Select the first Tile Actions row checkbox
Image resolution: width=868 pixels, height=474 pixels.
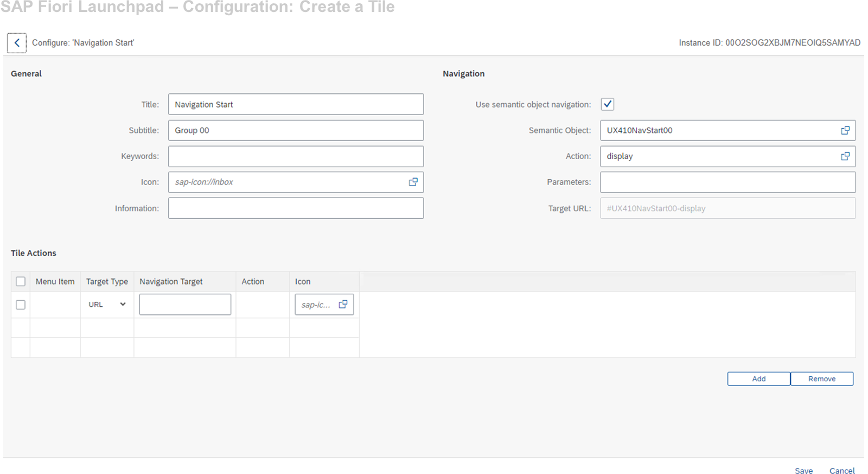pos(21,305)
